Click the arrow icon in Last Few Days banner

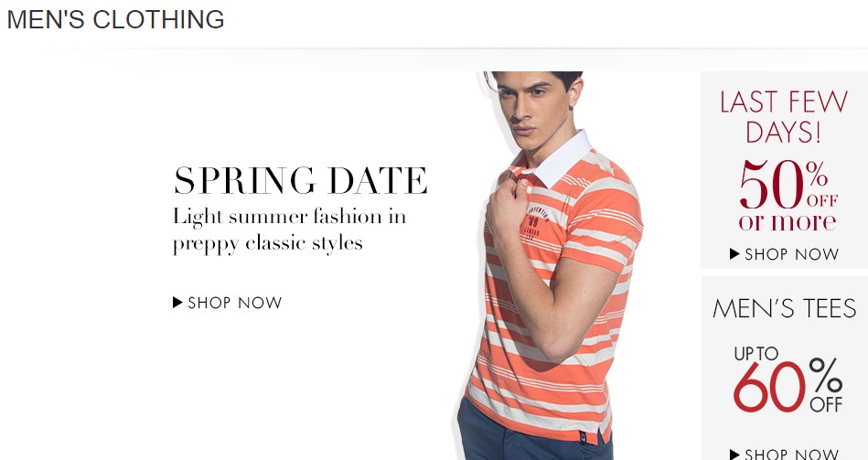[734, 254]
